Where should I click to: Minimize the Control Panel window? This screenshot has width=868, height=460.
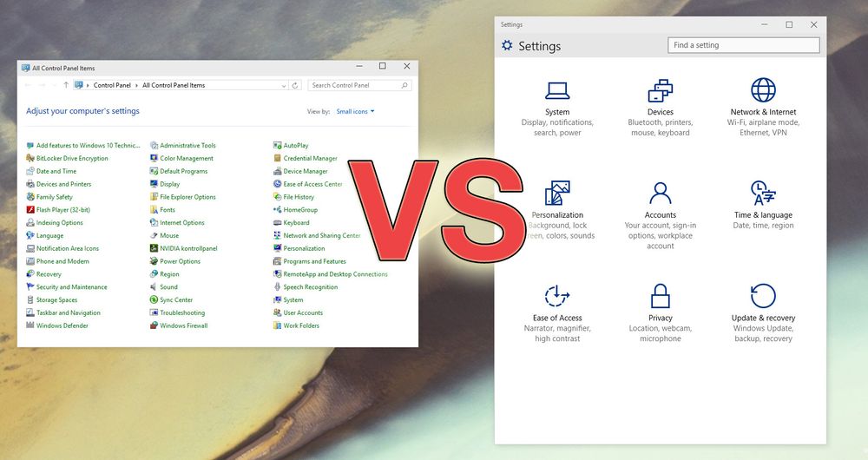(x=359, y=66)
